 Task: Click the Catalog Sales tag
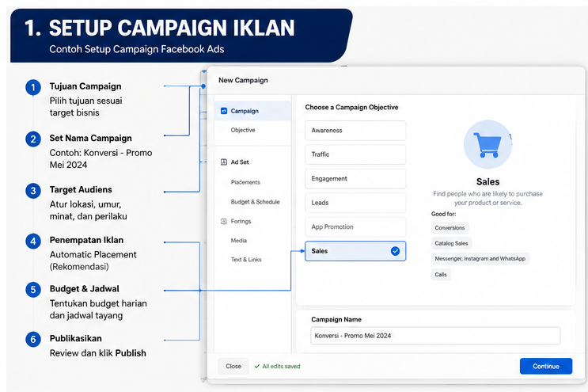point(451,243)
